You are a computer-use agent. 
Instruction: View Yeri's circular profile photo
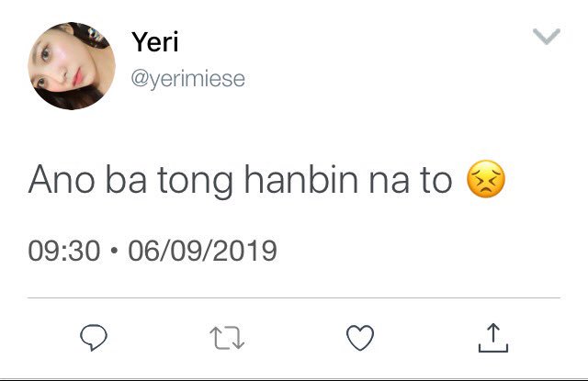point(72,66)
